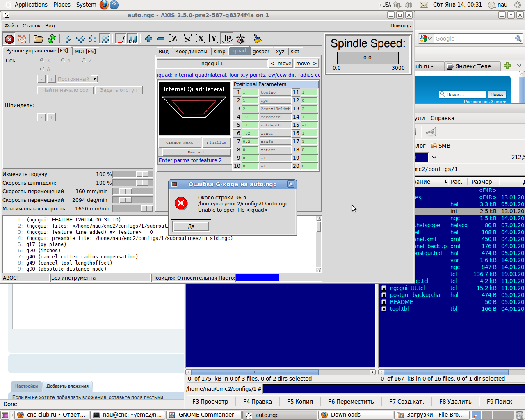The width and height of the screenshot is (525, 420).
Task: Toggle machine power button
Action: [22, 39]
